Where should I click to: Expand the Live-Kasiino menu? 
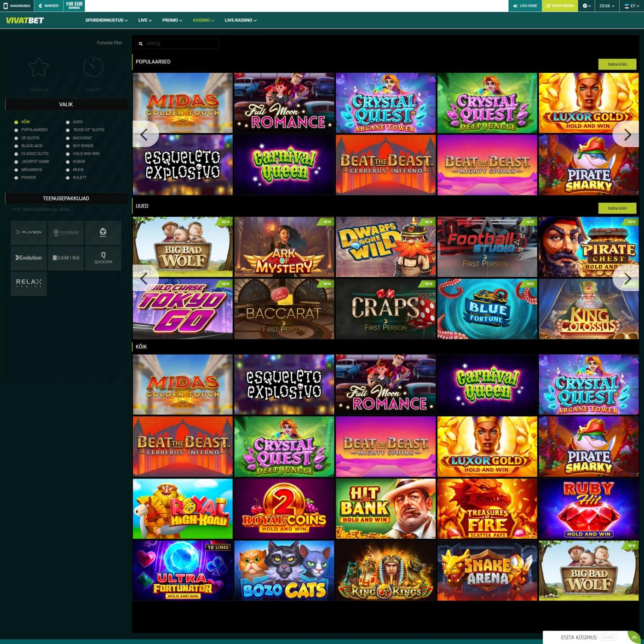pyautogui.click(x=241, y=20)
